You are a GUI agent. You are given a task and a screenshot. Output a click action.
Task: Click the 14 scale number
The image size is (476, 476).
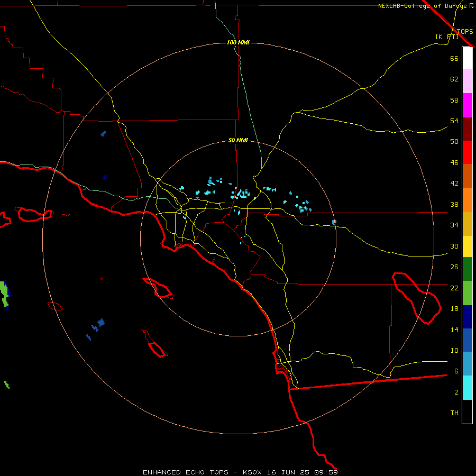click(454, 329)
